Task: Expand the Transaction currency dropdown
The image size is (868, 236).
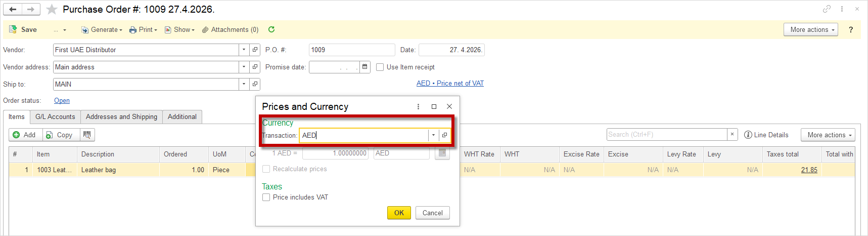Action: (x=433, y=135)
